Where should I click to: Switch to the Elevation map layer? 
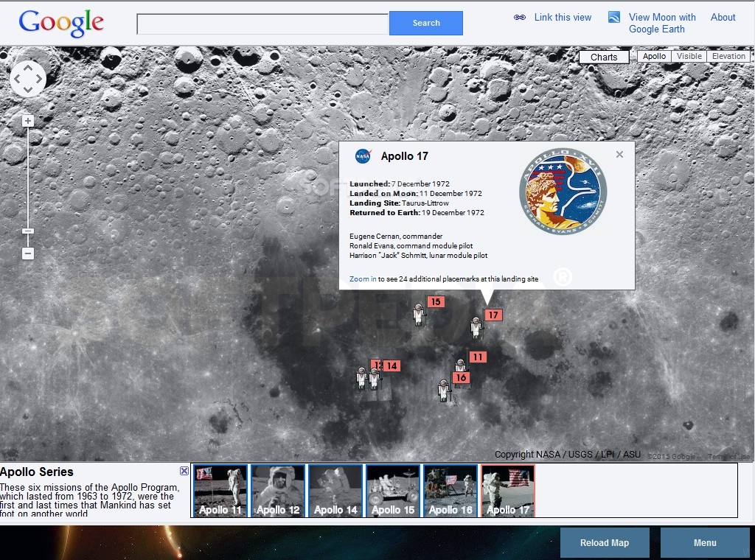coord(728,56)
